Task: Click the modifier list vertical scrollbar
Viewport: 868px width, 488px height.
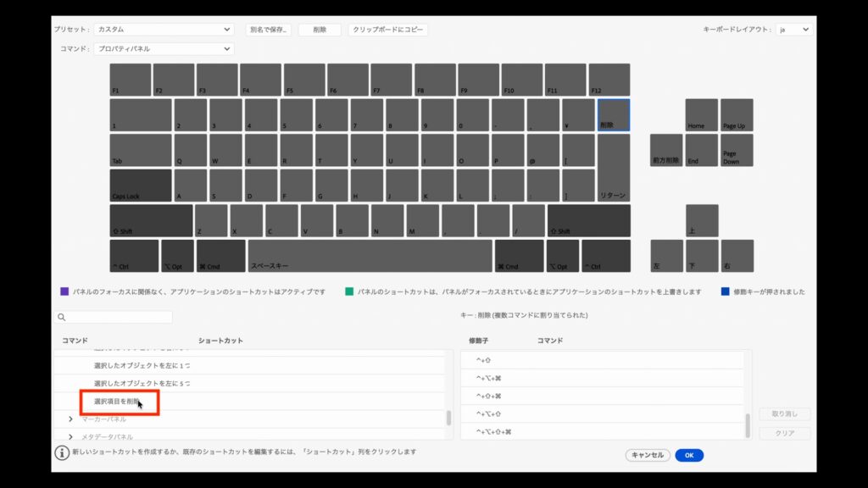Action: (748, 425)
